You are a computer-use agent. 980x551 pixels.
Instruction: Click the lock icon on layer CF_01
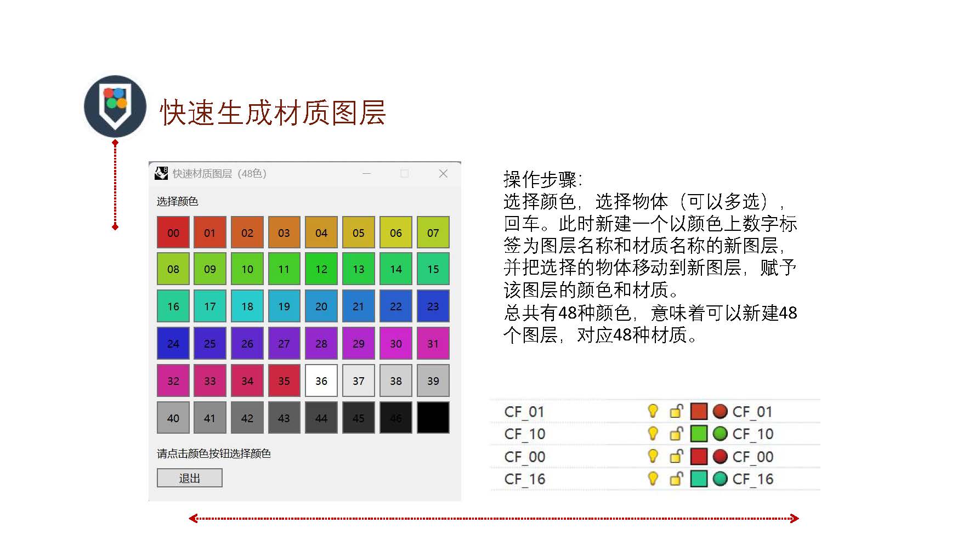tap(676, 411)
